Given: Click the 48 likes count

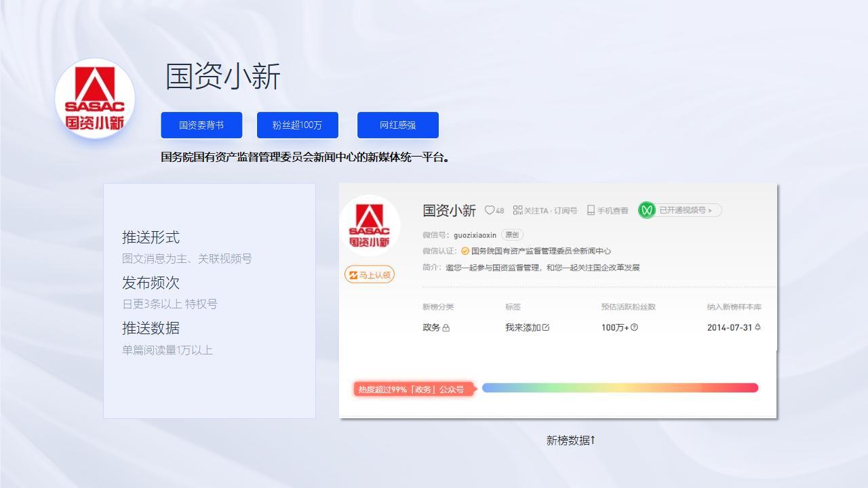Looking at the screenshot, I should (x=500, y=211).
